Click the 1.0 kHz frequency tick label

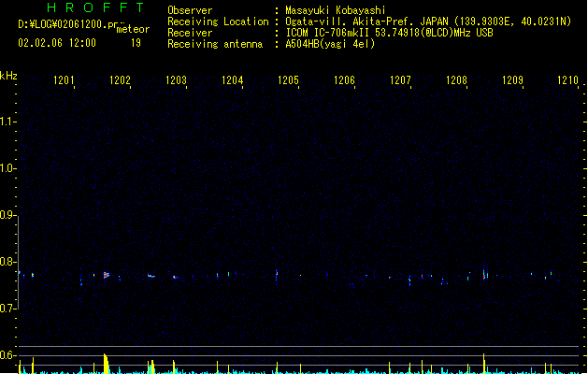pyautogui.click(x=7, y=168)
